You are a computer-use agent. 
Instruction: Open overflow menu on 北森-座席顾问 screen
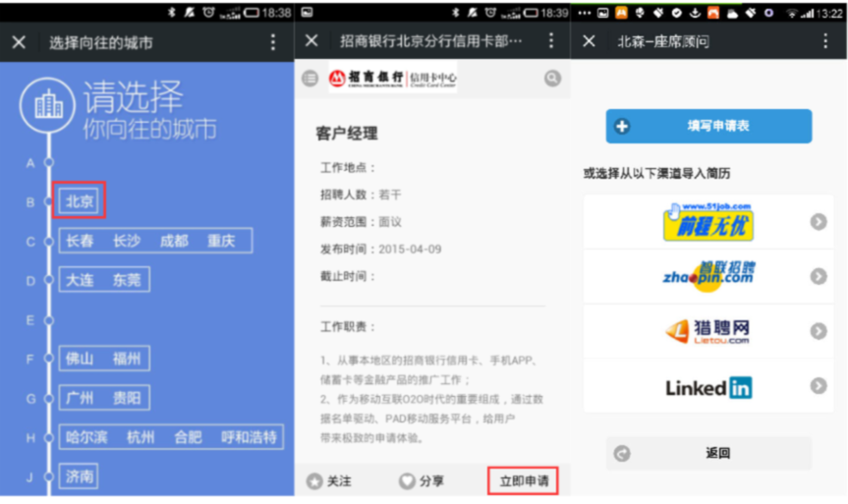point(825,41)
